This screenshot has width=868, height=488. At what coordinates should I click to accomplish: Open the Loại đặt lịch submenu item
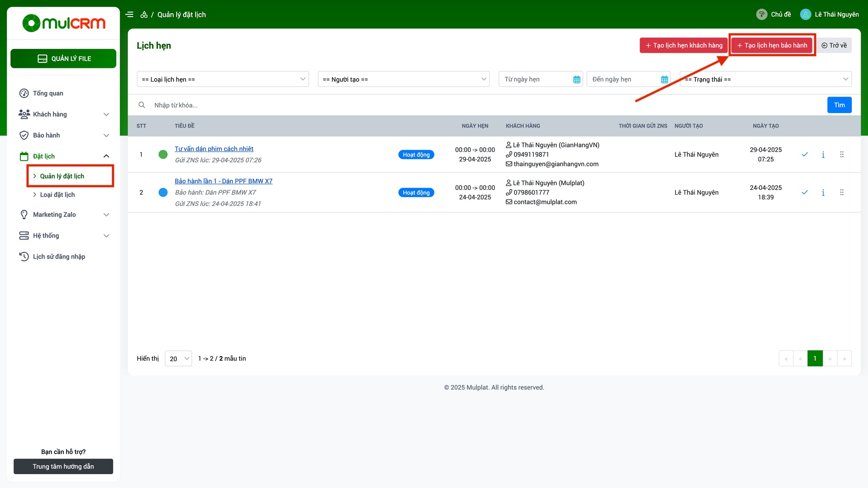57,195
